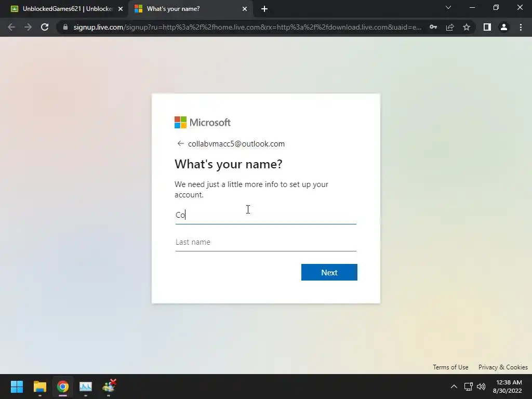
Task: Minimize the Chrome window
Action: pyautogui.click(x=472, y=7)
